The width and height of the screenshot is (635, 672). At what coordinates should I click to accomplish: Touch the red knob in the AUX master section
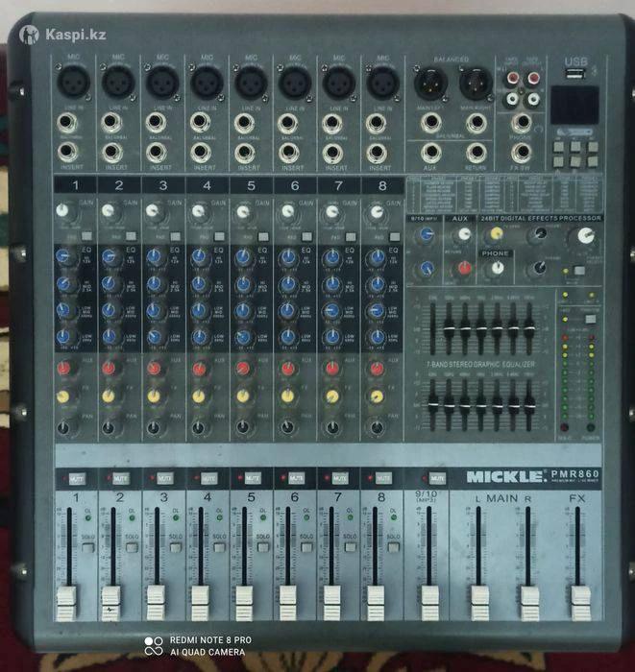[464, 268]
